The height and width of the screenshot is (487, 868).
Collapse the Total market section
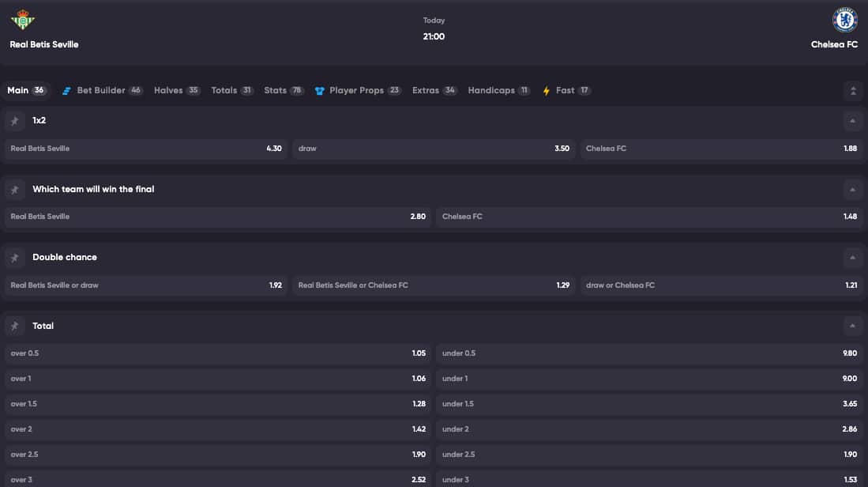coord(852,327)
